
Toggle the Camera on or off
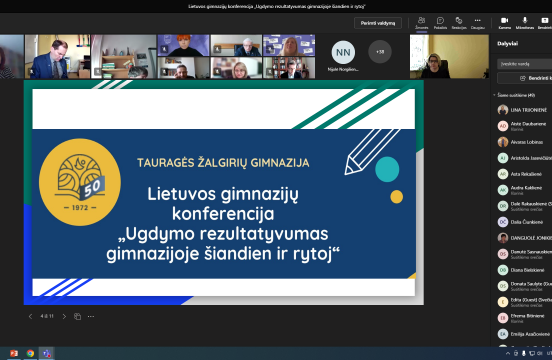(504, 23)
